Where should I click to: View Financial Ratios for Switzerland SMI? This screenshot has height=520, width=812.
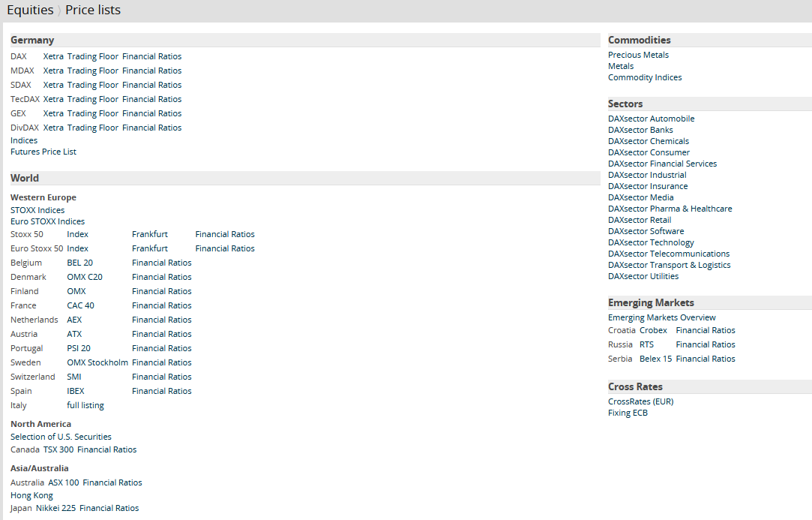161,377
